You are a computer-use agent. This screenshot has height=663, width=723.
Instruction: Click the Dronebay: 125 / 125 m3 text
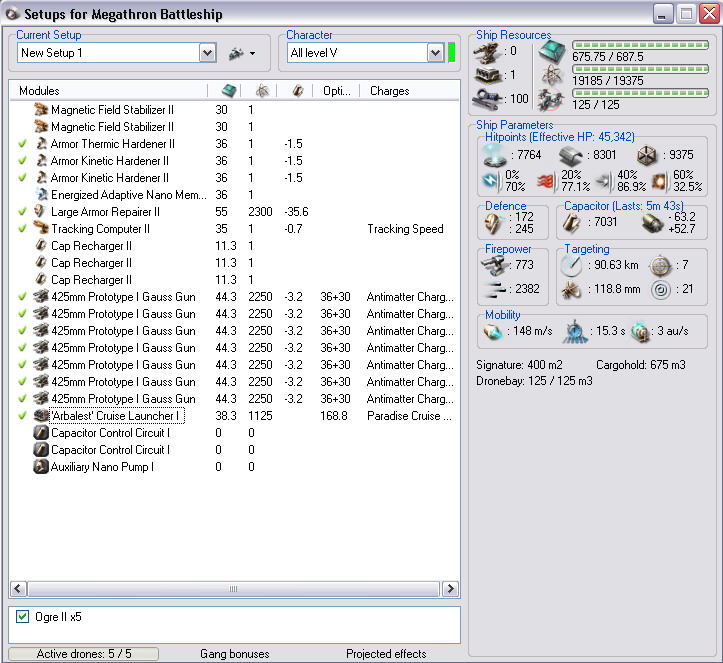coord(534,381)
